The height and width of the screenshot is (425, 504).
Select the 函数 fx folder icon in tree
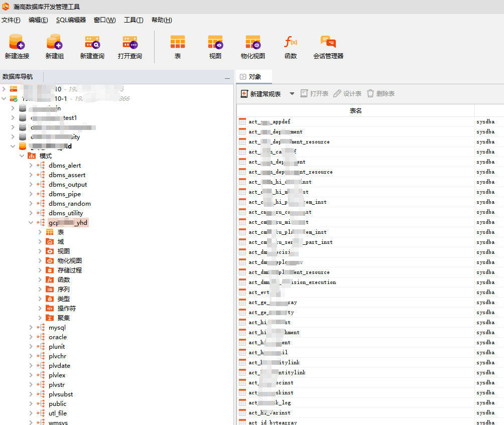pyautogui.click(x=50, y=279)
